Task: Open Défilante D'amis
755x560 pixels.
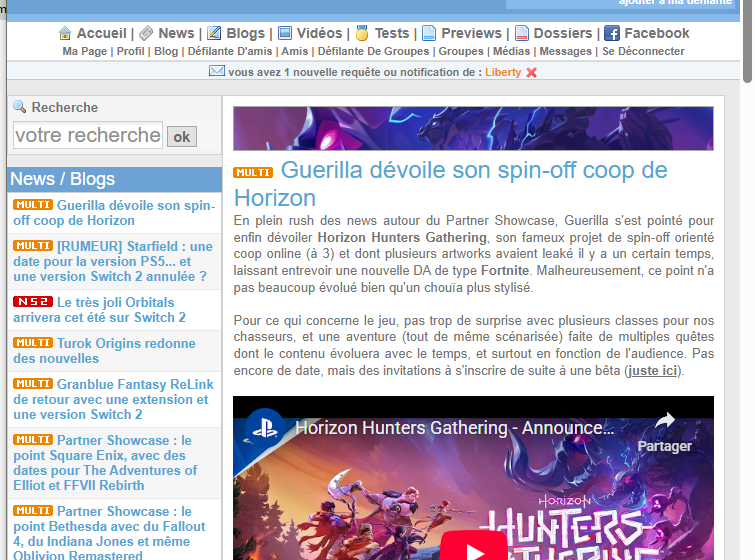Action: click(x=230, y=51)
